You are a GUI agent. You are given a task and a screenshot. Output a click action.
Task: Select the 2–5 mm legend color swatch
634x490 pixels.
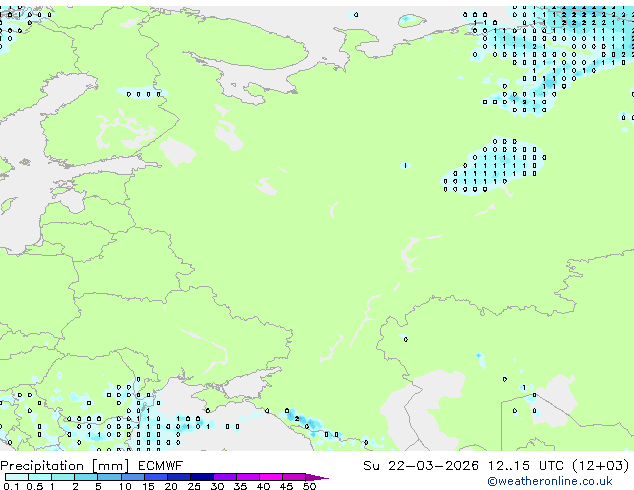click(x=86, y=477)
